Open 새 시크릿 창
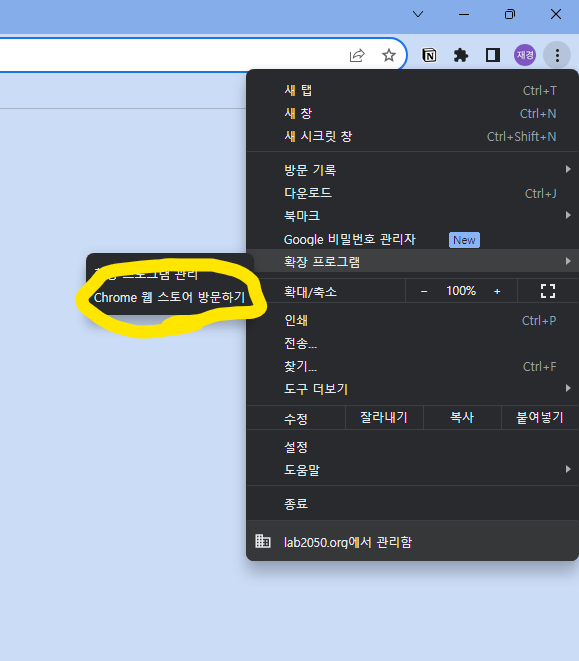Screen dimensions: 579x661 412,137
